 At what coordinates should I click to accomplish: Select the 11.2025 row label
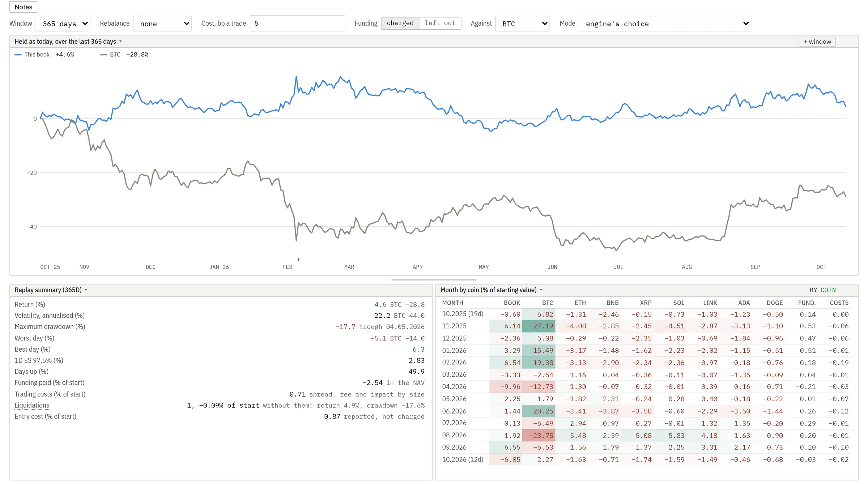coord(454,326)
